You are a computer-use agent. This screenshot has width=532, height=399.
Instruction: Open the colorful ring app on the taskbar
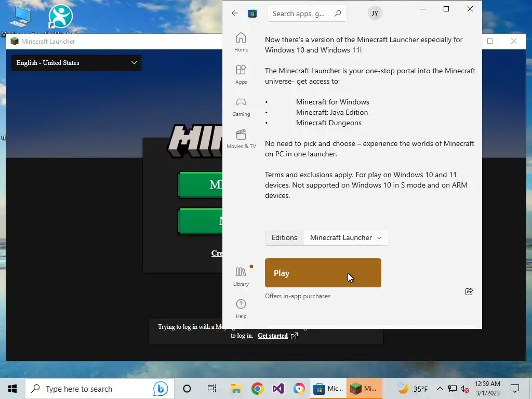pos(299,389)
